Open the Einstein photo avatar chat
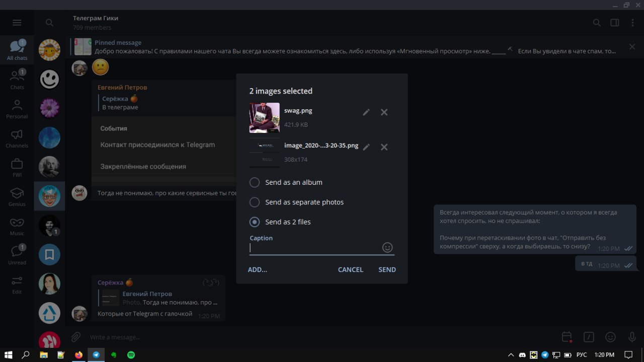 (x=49, y=167)
